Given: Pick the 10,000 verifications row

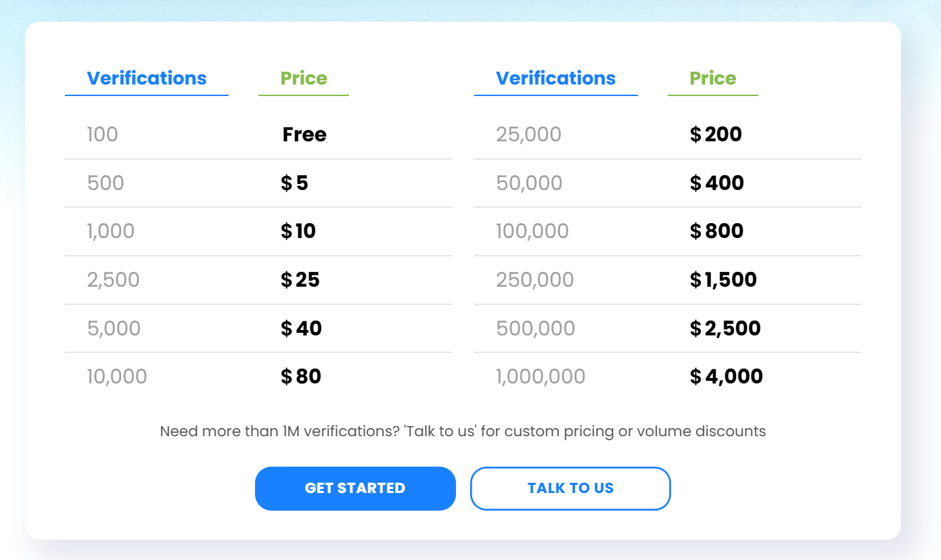Looking at the screenshot, I should click(x=116, y=377).
